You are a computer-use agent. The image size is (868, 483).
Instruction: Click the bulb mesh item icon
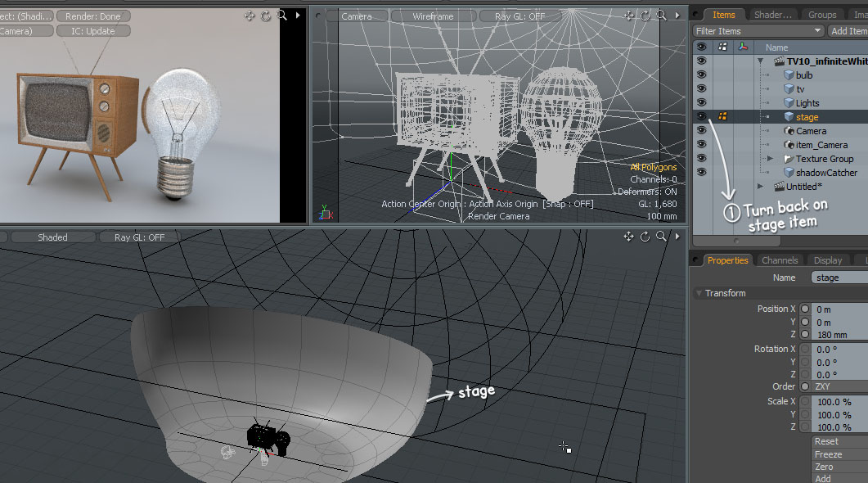click(789, 75)
